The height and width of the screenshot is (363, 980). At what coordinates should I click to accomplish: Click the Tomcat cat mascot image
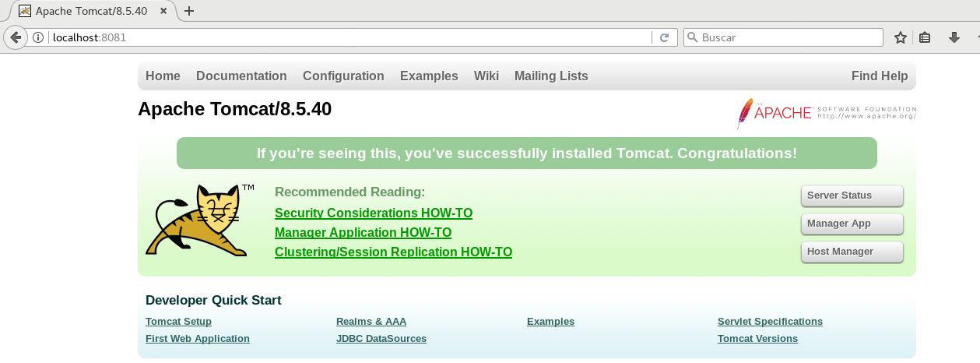198,221
